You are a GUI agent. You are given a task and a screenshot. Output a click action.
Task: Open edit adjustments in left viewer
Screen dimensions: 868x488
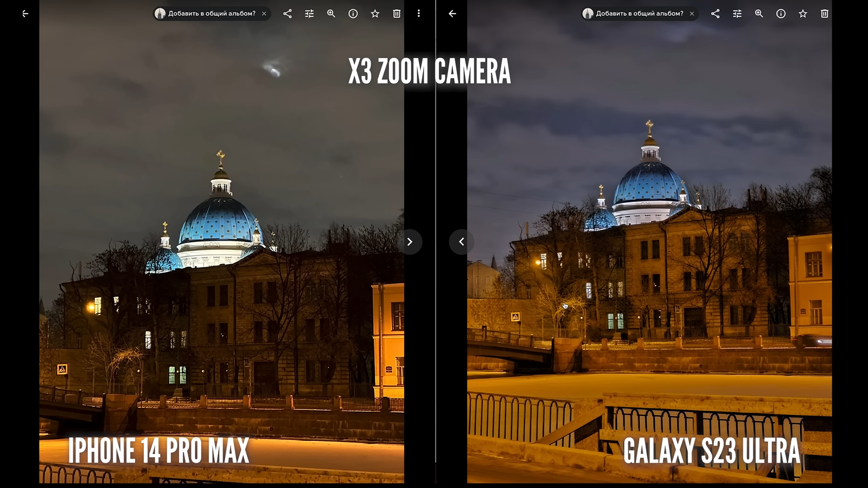(x=309, y=14)
